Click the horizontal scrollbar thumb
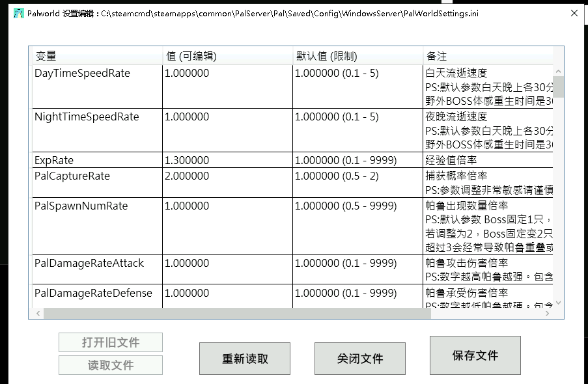This screenshot has width=588, height=384. (238, 314)
